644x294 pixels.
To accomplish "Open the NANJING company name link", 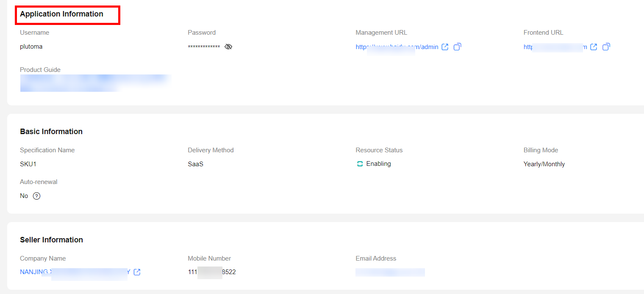I will coord(75,272).
